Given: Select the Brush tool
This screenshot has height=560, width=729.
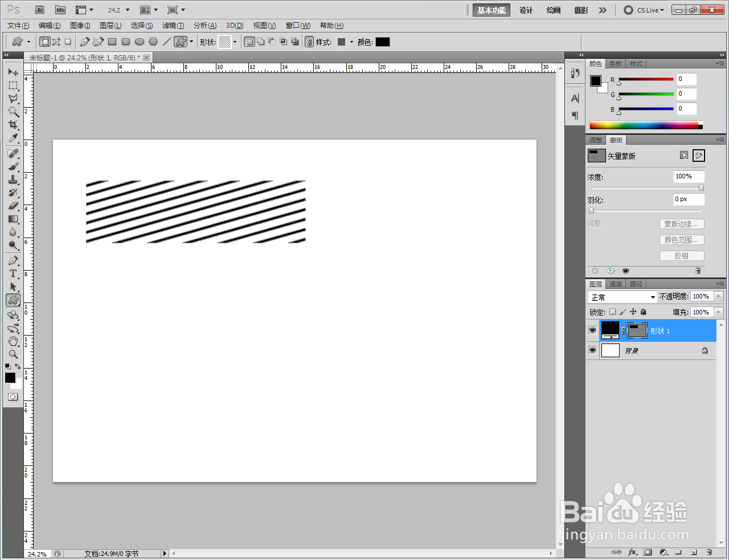Looking at the screenshot, I should click(x=13, y=166).
